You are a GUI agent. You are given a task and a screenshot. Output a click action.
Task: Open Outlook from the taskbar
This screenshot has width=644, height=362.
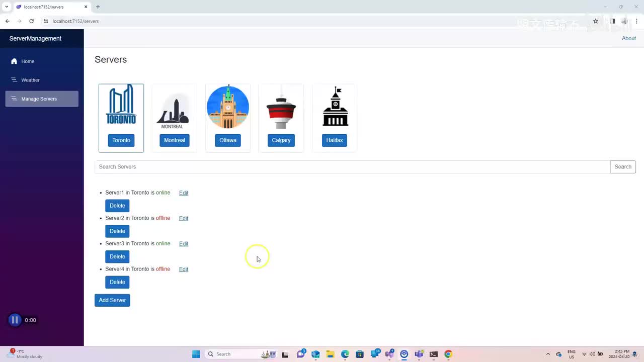point(315,354)
